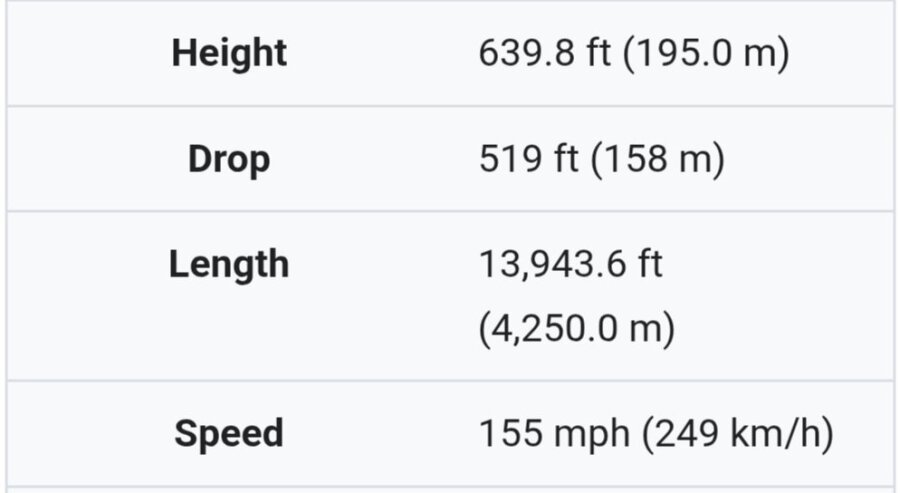The height and width of the screenshot is (493, 900).
Task: Click the ft unit after 639.8
Action: pos(597,53)
